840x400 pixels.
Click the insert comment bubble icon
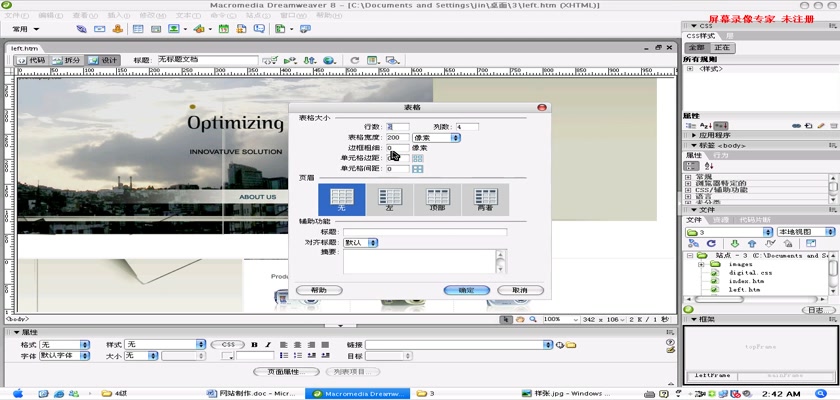259,29
